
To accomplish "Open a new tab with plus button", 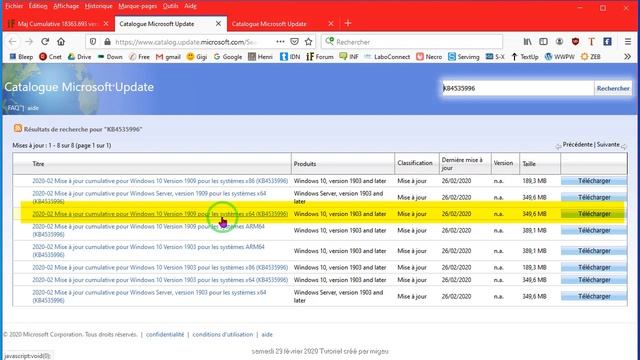I will click(348, 23).
